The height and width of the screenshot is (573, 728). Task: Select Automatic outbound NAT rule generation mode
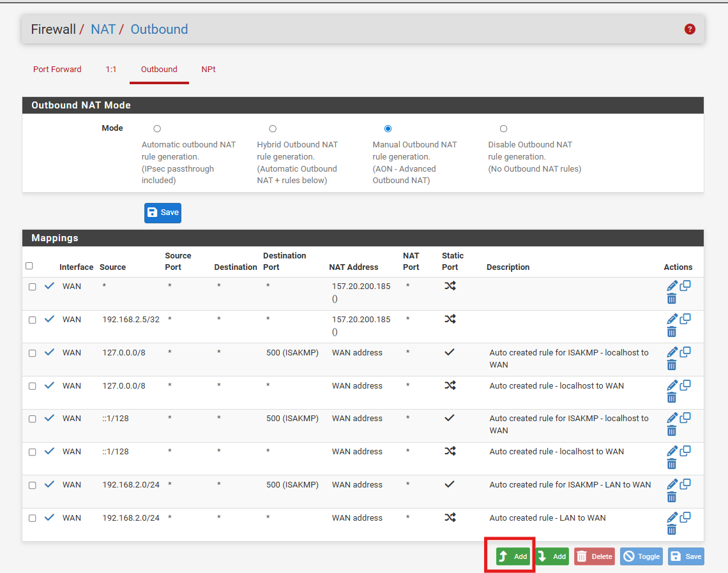(x=157, y=129)
